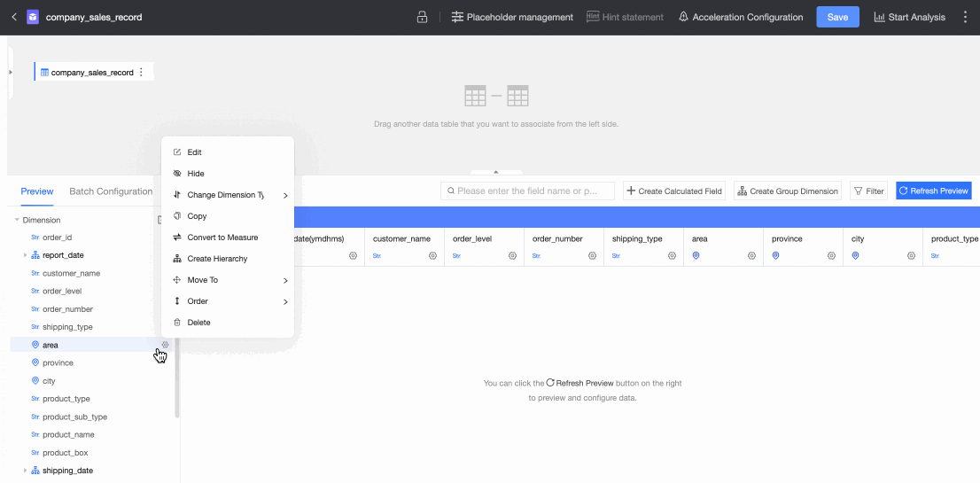
Task: Click Create Calculated Field
Action: (x=673, y=191)
